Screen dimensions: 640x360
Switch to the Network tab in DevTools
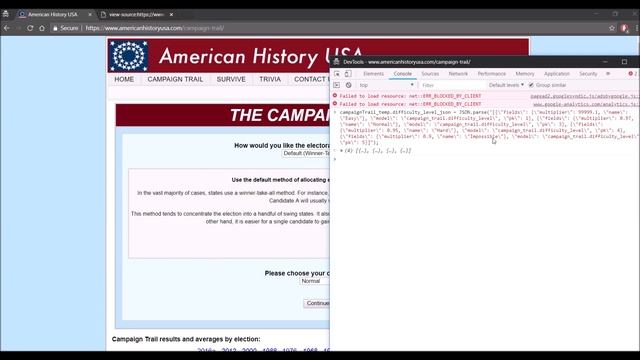point(458,74)
